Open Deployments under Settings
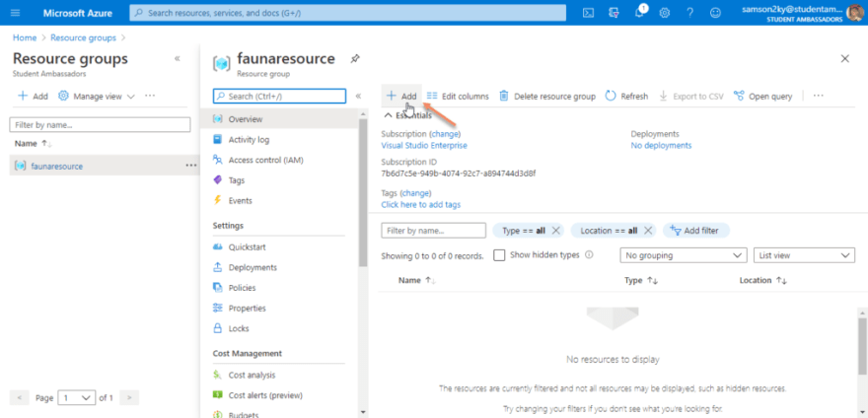This screenshot has width=868, height=418. coord(253,267)
